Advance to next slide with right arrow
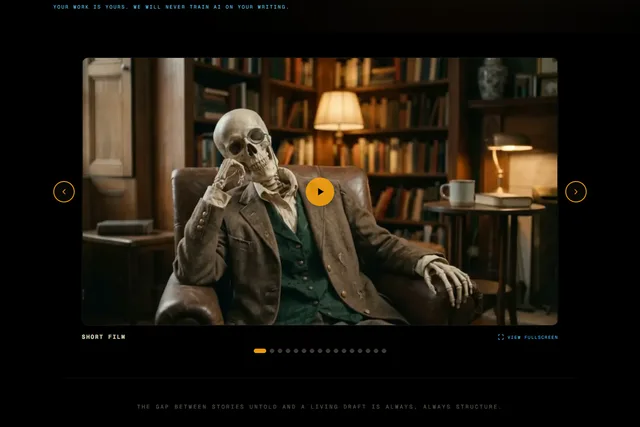 (x=576, y=191)
